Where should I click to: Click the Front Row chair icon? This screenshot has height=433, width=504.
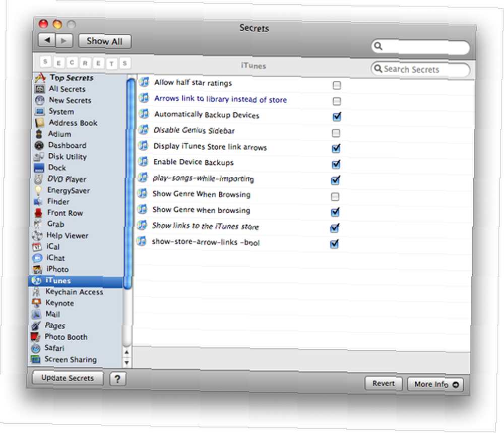(x=38, y=213)
